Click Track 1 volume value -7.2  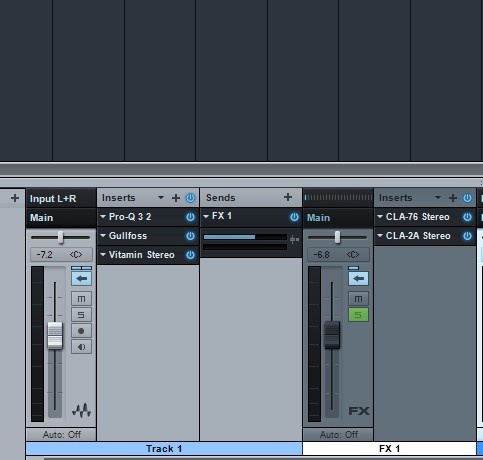pyautogui.click(x=45, y=255)
